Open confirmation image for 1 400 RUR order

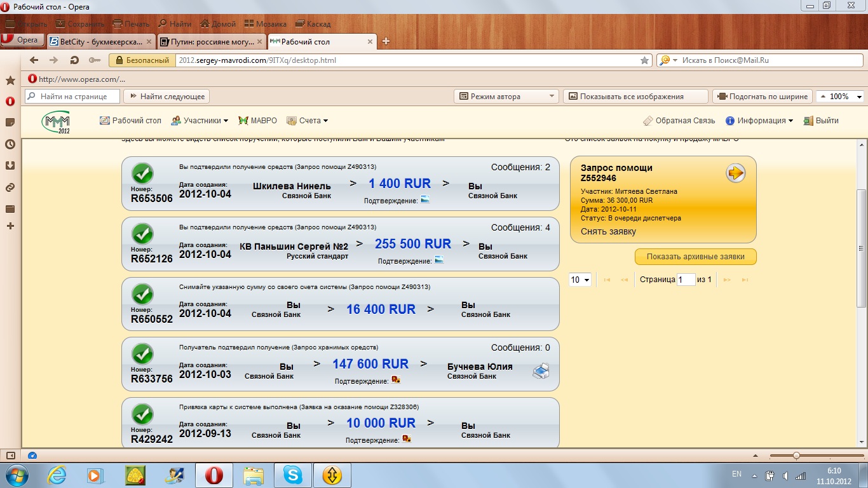(x=425, y=200)
